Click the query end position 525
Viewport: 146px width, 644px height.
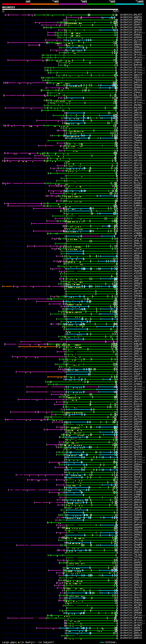[115, 11]
